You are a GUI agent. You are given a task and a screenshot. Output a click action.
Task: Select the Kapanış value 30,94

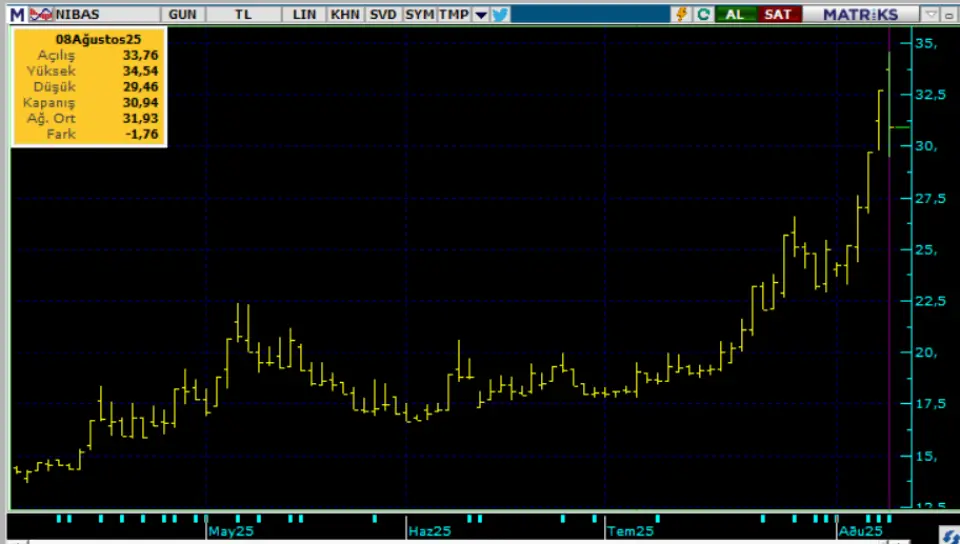pyautogui.click(x=141, y=103)
